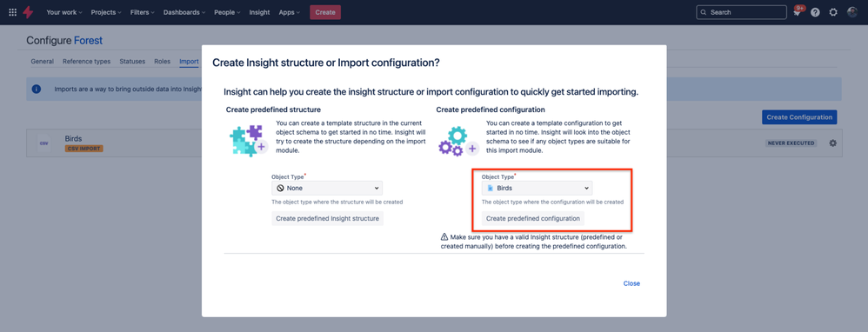The width and height of the screenshot is (868, 332).
Task: Switch to the General tab
Action: click(x=42, y=62)
